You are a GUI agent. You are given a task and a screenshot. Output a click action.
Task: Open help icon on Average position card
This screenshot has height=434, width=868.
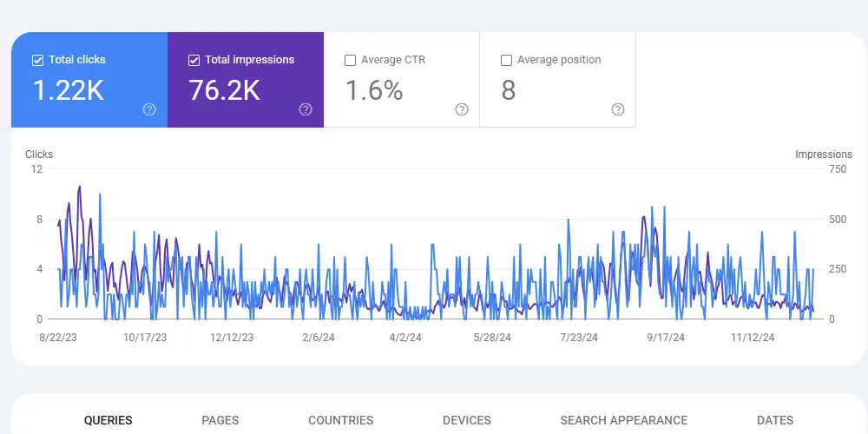click(618, 109)
